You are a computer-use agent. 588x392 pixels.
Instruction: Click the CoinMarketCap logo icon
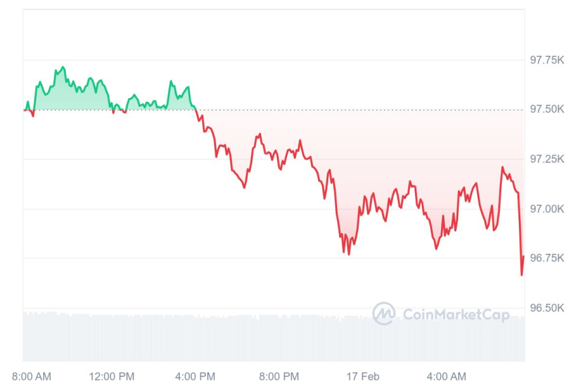pyautogui.click(x=384, y=314)
